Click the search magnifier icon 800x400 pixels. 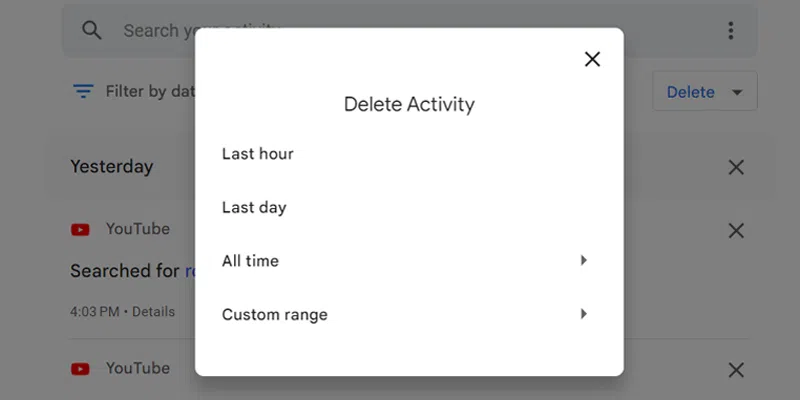click(92, 31)
